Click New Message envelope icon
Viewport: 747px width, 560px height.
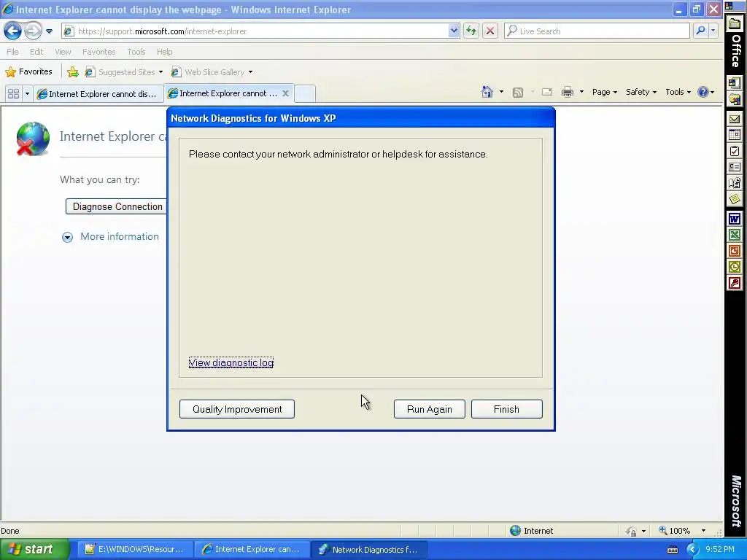coord(735,119)
